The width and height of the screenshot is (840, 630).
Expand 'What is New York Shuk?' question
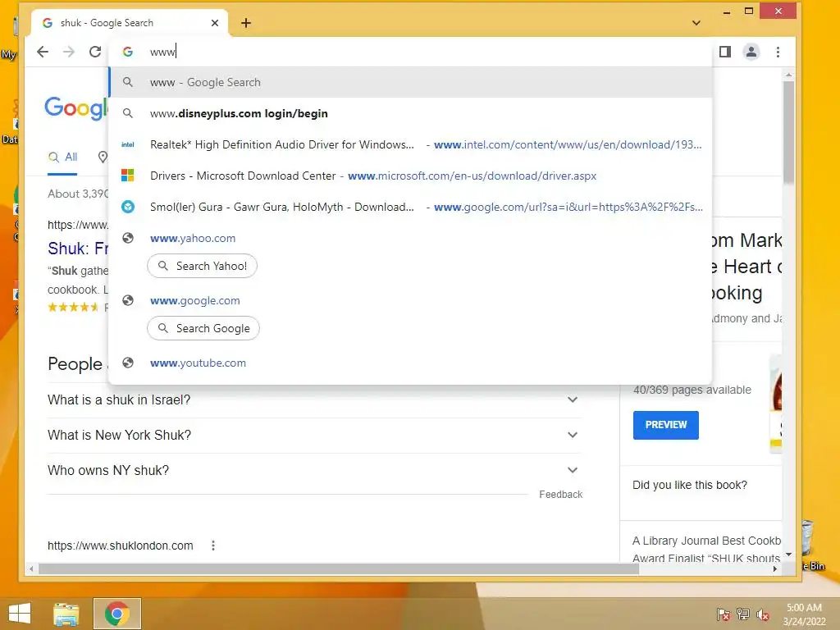click(x=314, y=435)
